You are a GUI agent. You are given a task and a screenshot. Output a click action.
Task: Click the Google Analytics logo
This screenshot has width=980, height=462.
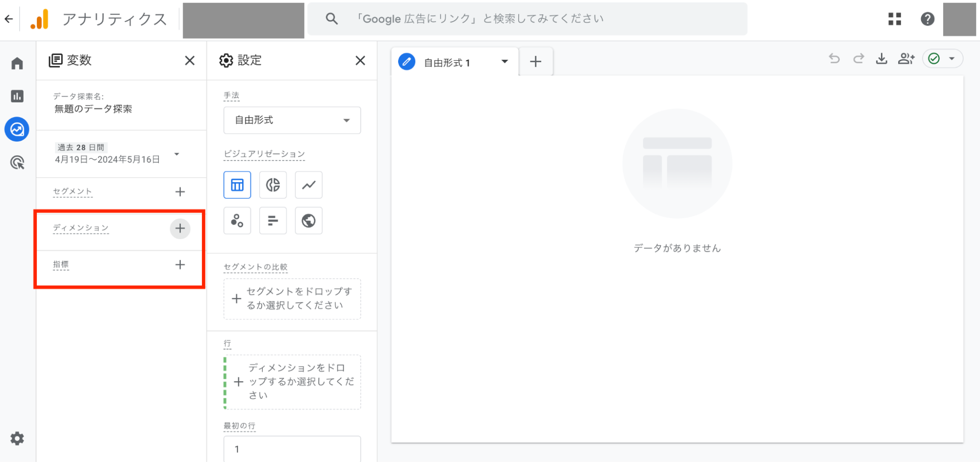pyautogui.click(x=40, y=19)
